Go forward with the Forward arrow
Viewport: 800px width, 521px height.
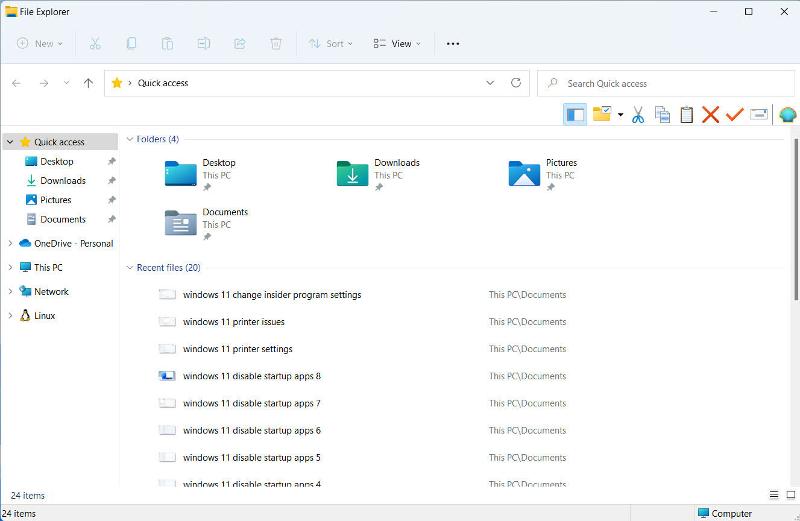pyautogui.click(x=44, y=83)
